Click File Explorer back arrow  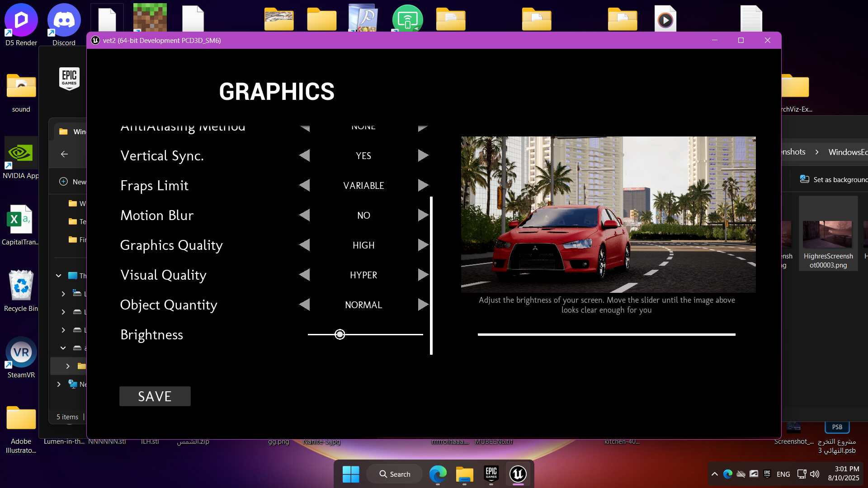[64, 154]
